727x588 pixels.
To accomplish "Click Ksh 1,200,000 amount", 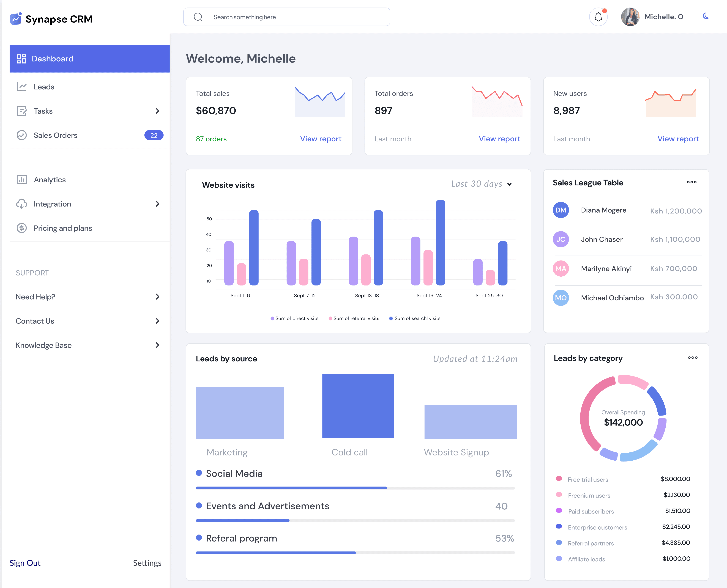I will pos(676,211).
